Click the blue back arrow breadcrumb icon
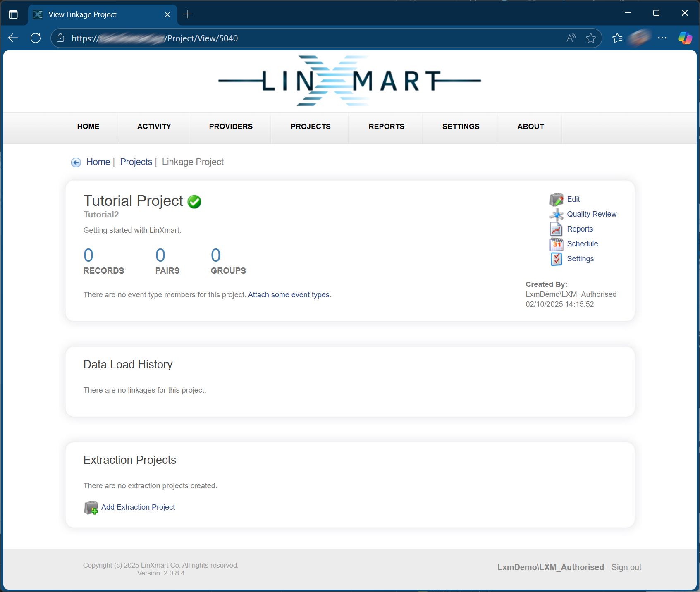 [x=76, y=162]
